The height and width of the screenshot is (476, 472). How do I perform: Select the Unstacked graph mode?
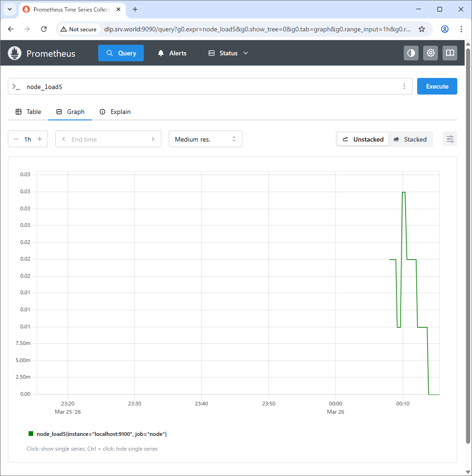click(x=363, y=139)
